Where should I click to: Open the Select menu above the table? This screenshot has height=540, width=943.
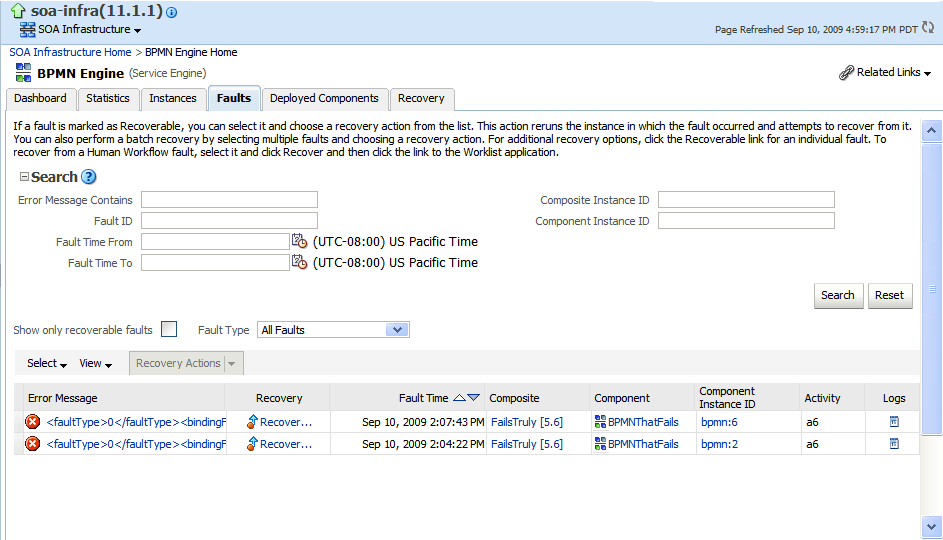pyautogui.click(x=46, y=363)
